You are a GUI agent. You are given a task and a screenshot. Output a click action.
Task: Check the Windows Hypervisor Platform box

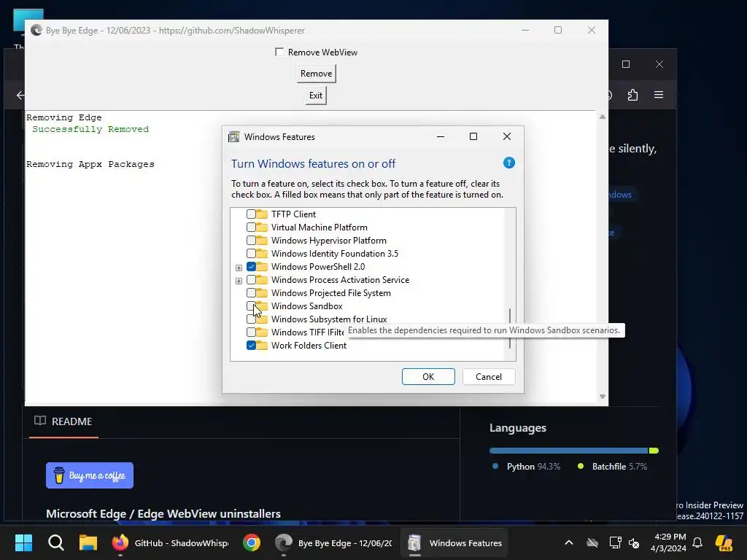point(251,241)
